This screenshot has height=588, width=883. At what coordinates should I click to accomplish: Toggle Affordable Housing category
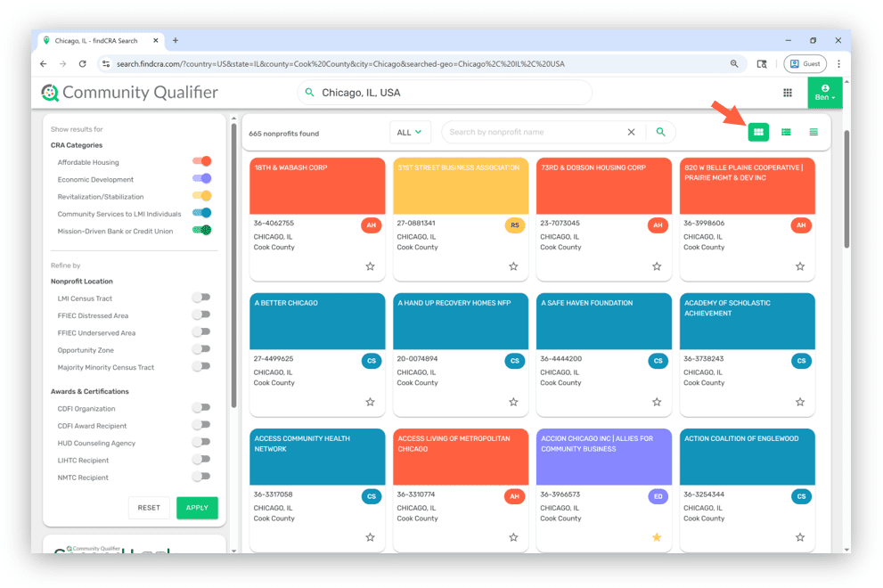(201, 161)
